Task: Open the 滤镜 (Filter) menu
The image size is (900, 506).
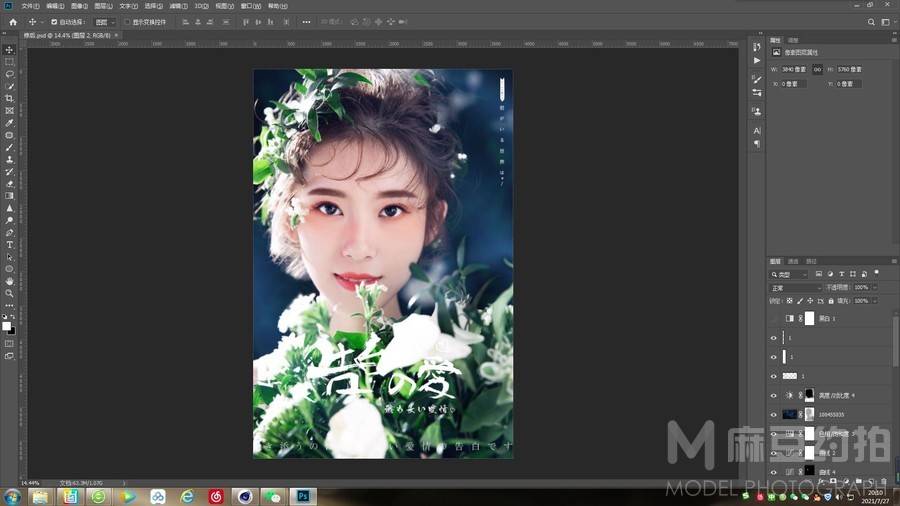Action: 178,6
